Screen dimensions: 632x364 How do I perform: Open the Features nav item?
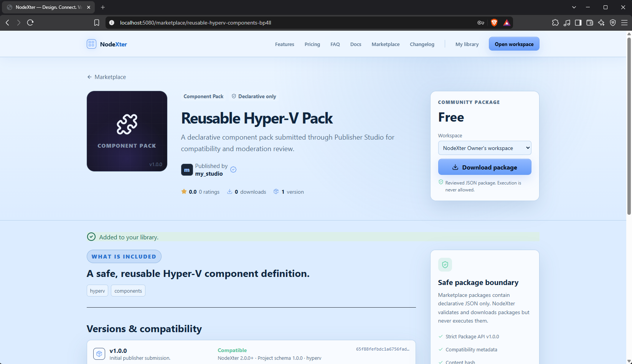285,44
